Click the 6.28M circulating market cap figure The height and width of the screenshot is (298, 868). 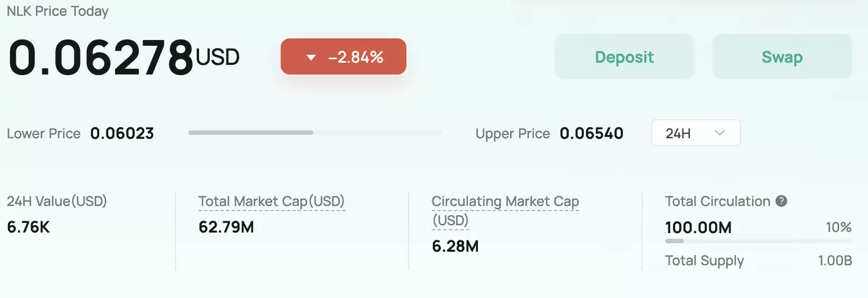(455, 247)
